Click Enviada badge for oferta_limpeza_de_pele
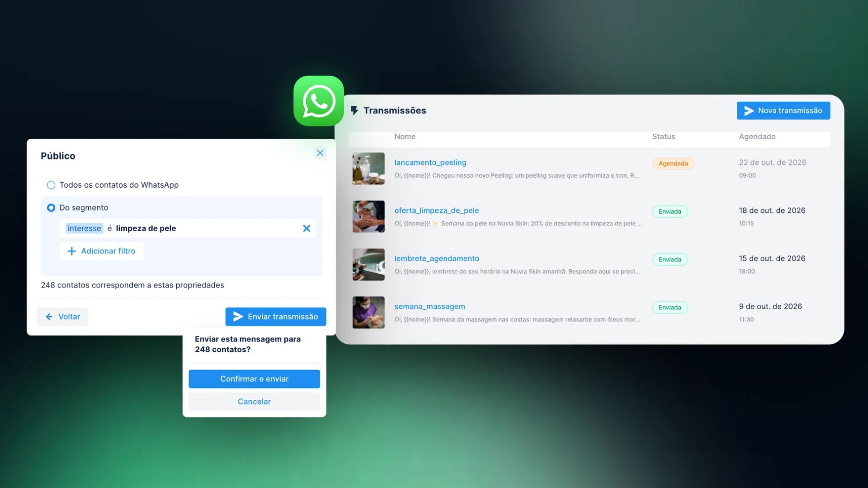The width and height of the screenshot is (868, 488). 670,211
